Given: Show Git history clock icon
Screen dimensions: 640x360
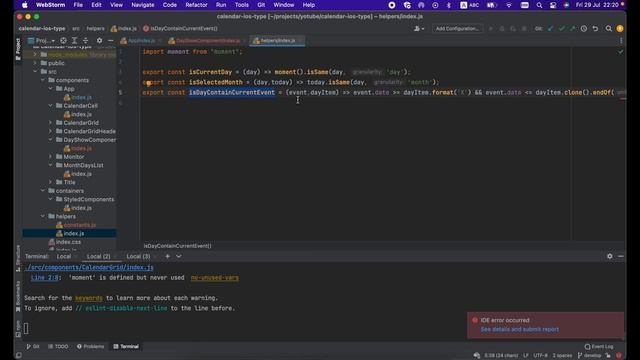Looking at the screenshot, I should coord(584,29).
